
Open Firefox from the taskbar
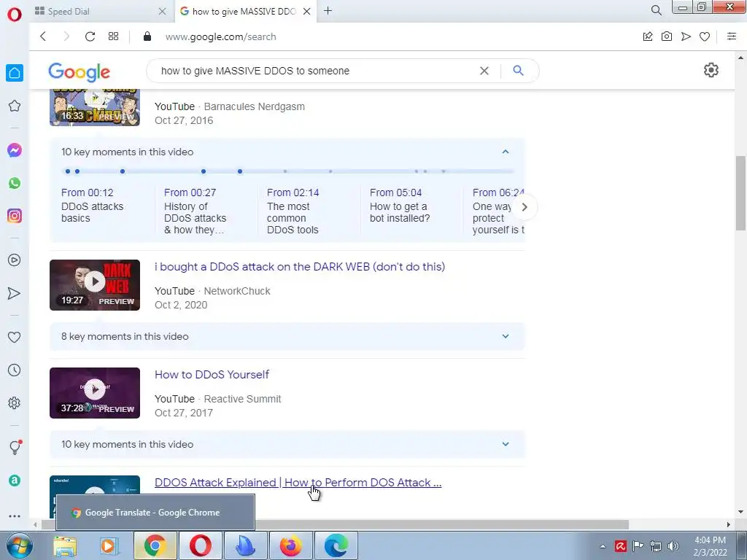pyautogui.click(x=291, y=545)
